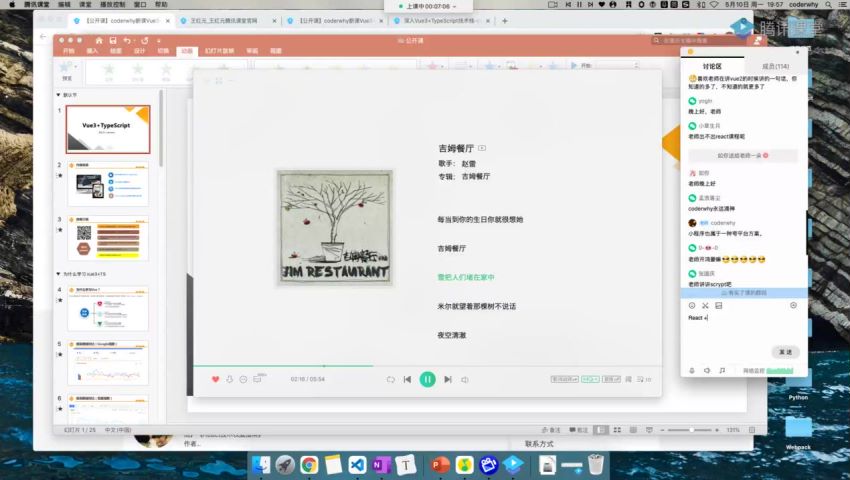Click the scissors screenshot icon in chat toolbar
This screenshot has height=480, width=850.
(705, 306)
